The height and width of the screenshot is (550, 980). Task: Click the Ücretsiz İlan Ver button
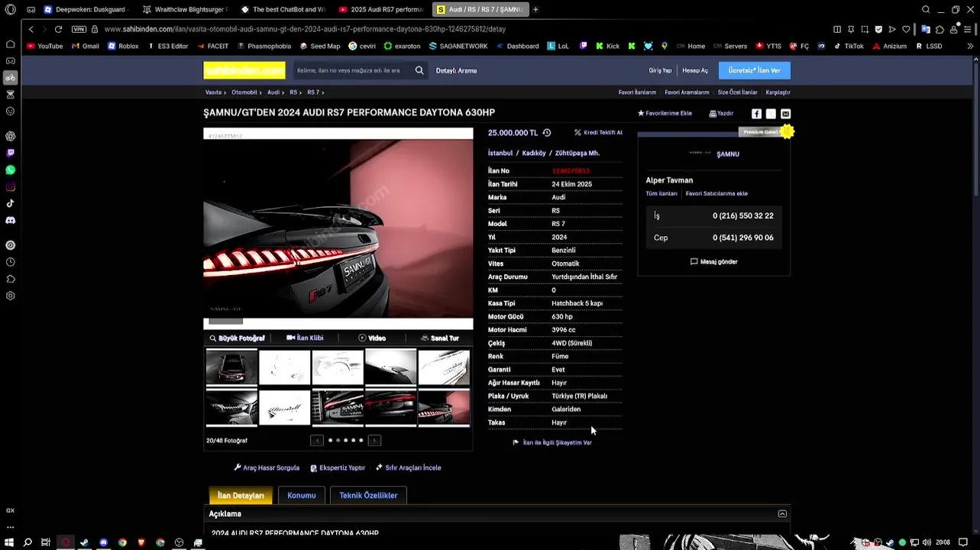pos(755,70)
